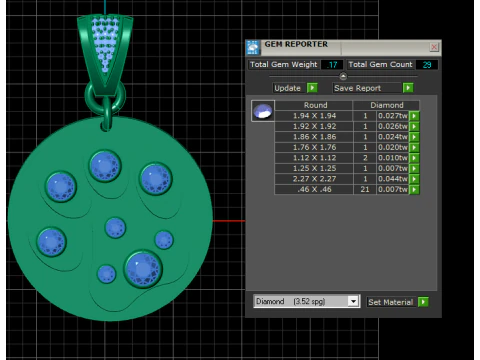Click the quantity 2 cell

(365, 158)
